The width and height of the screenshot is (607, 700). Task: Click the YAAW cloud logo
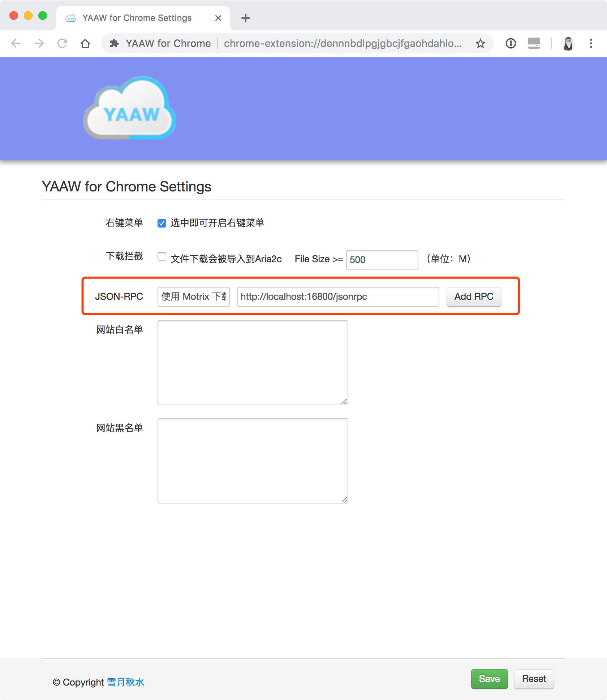coord(129,108)
